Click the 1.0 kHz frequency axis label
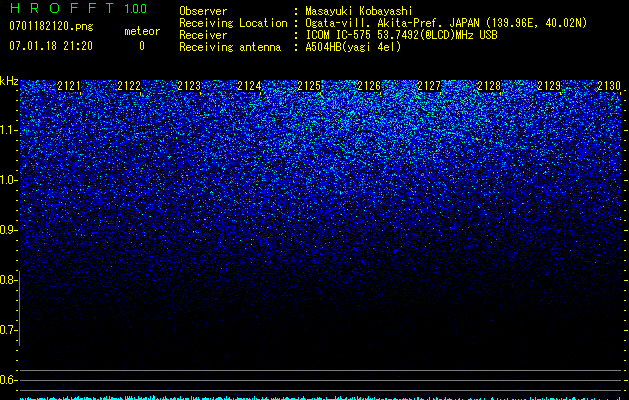This screenshot has height=400, width=629. click(8, 180)
